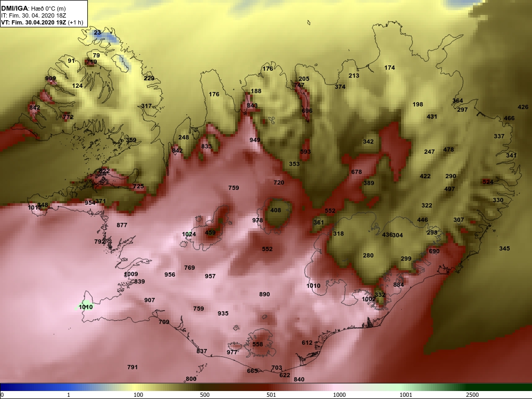The height and width of the screenshot is (399, 532).
Task: Click the 935 map value
Action: pos(223,313)
